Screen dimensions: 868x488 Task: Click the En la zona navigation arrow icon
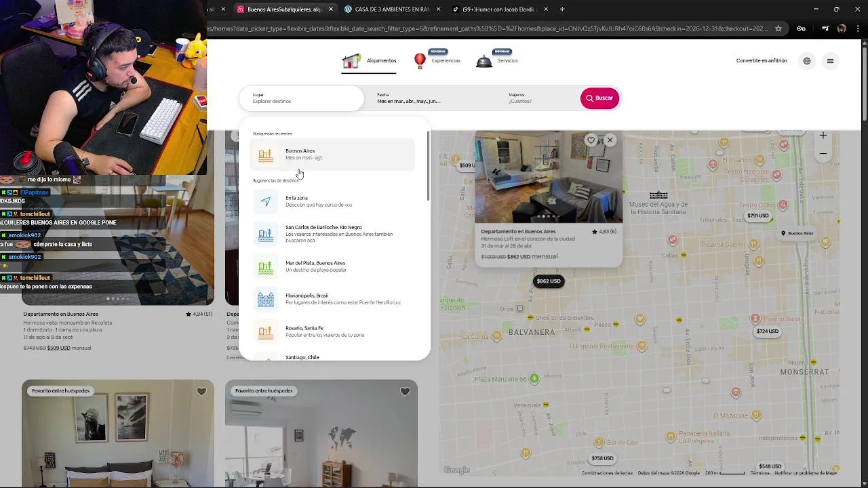(x=266, y=201)
